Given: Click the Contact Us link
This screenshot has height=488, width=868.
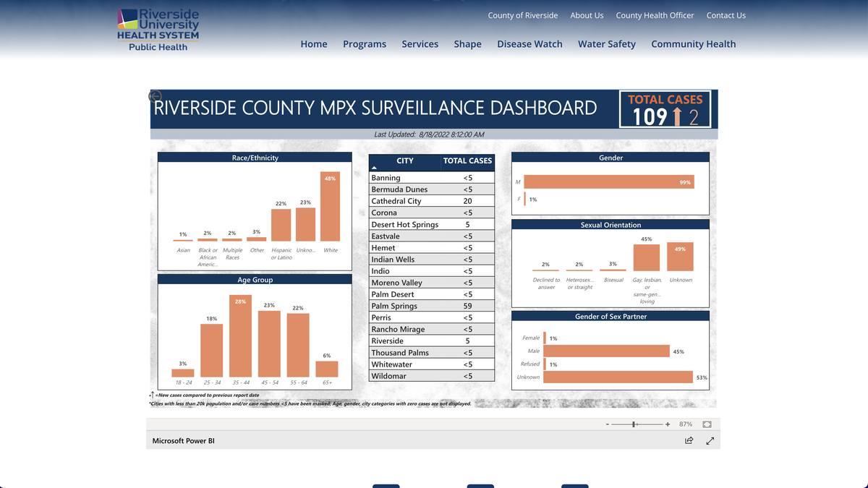Looking at the screenshot, I should (x=726, y=15).
